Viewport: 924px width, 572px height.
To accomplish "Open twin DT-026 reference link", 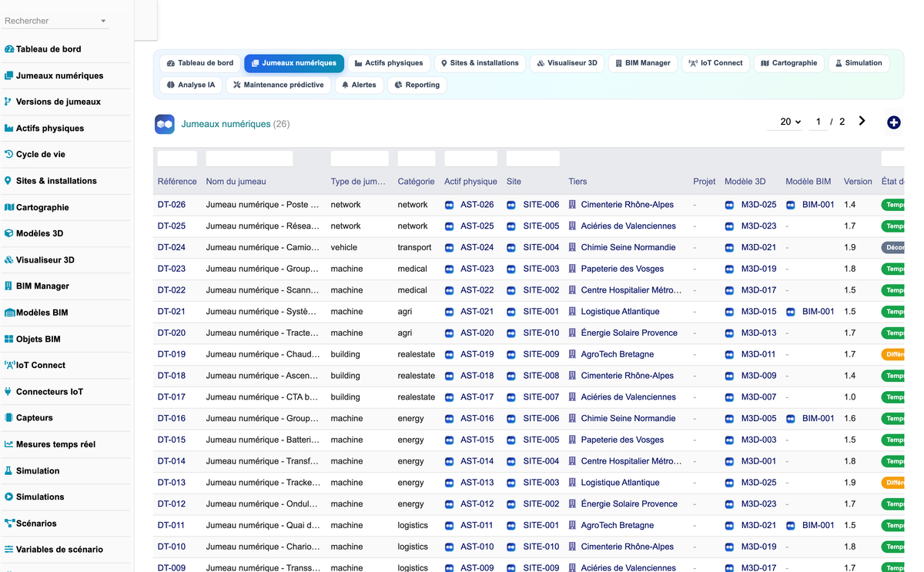I will [172, 205].
